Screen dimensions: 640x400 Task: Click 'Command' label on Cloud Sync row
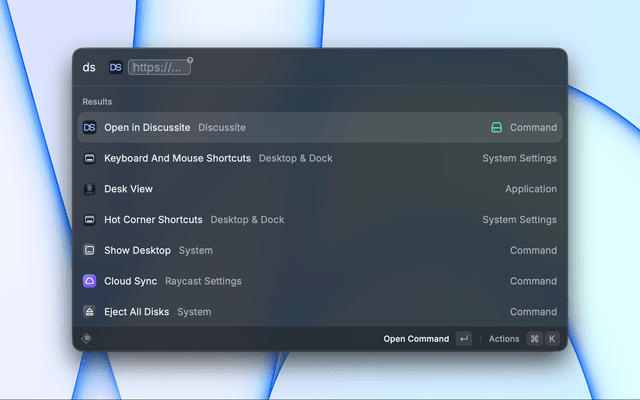pyautogui.click(x=533, y=281)
